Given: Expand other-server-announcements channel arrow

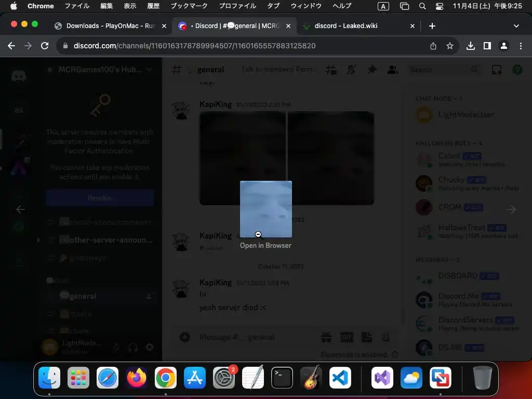Looking at the screenshot, I should click(x=38, y=240).
